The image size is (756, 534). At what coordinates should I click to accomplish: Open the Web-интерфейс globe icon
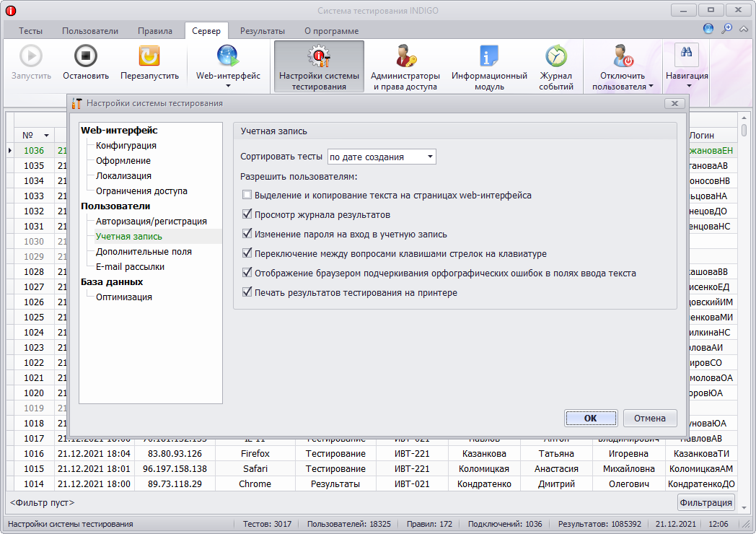pos(227,56)
